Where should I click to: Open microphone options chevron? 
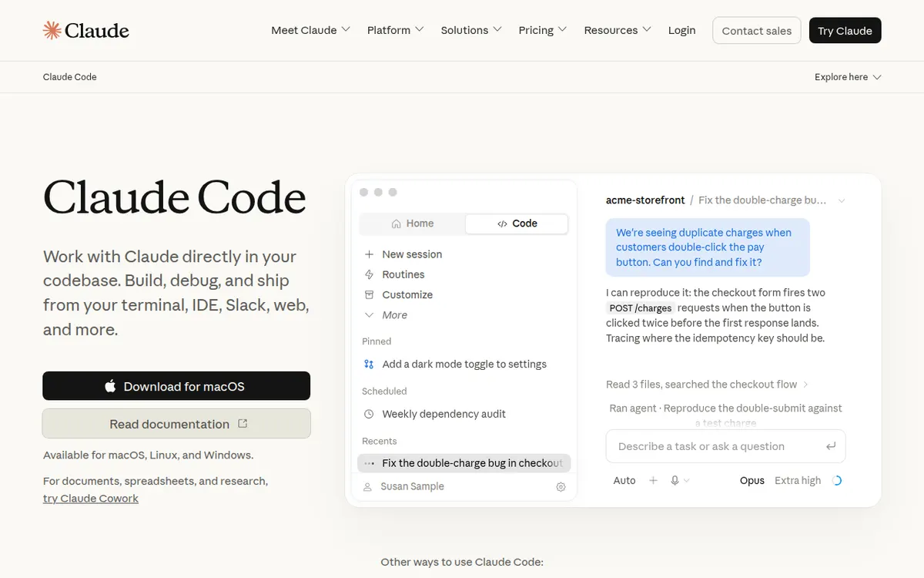click(687, 480)
